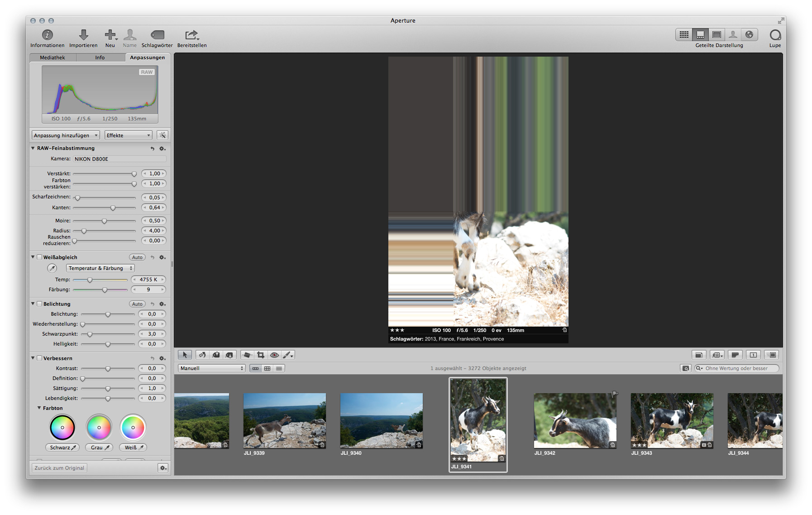This screenshot has width=812, height=515.
Task: Open the Lupe magnifier
Action: point(775,35)
